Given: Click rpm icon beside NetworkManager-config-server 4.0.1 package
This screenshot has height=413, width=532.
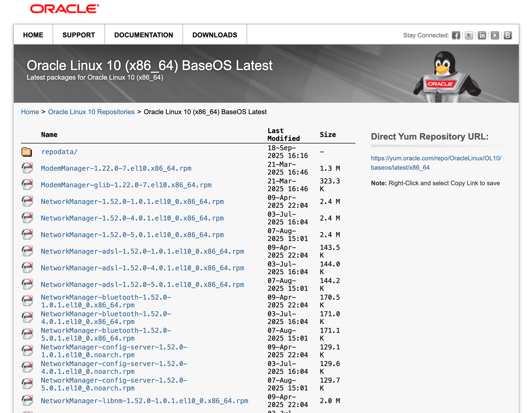Looking at the screenshot, I should [27, 367].
